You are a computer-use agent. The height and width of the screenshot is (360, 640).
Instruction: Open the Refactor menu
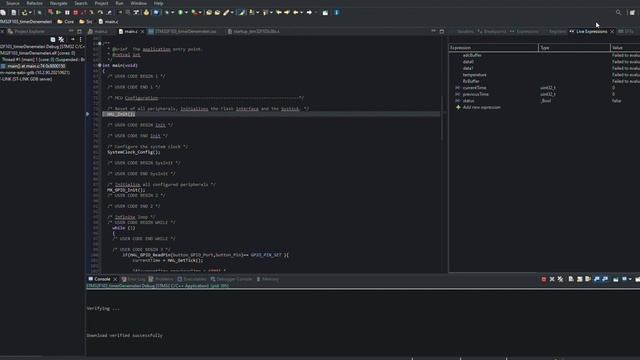[x=34, y=3]
